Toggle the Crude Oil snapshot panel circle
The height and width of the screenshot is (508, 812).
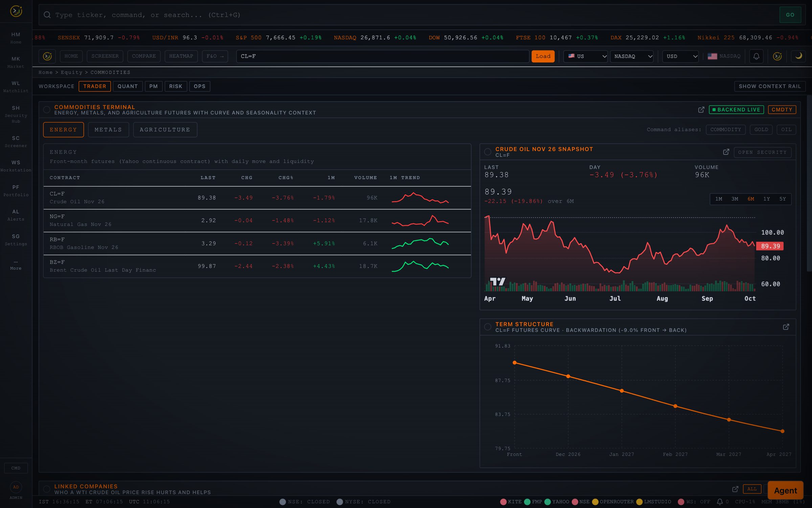(x=488, y=152)
